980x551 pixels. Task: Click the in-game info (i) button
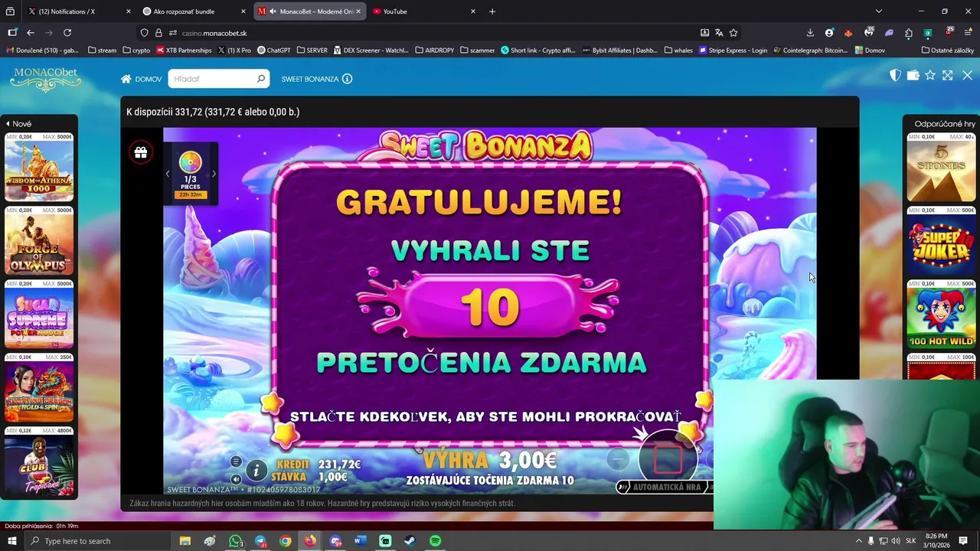pyautogui.click(x=256, y=471)
